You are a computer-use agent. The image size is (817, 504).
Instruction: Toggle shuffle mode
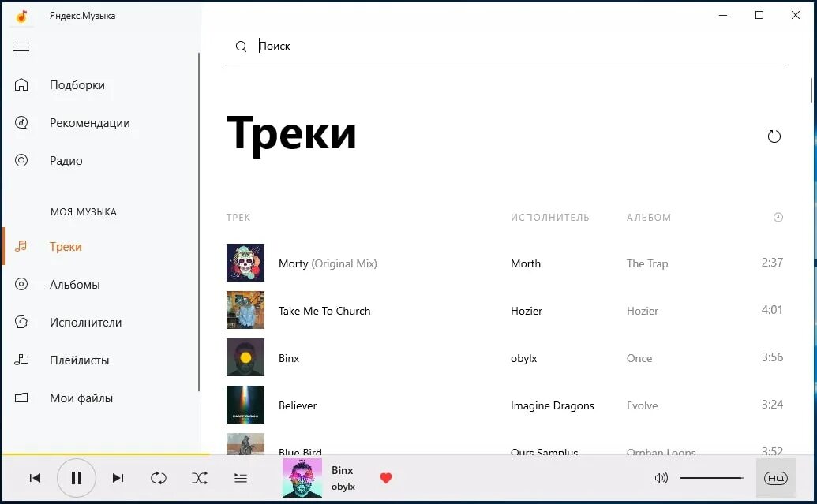tap(200, 478)
